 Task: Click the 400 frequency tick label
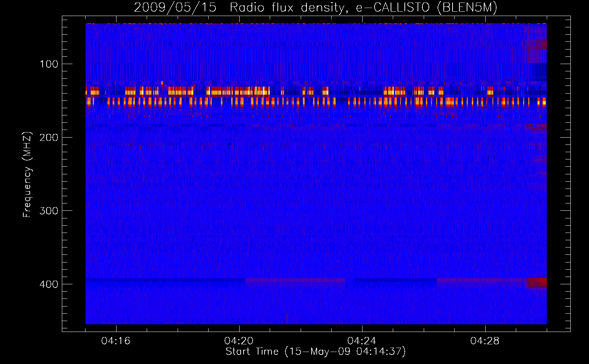(49, 284)
